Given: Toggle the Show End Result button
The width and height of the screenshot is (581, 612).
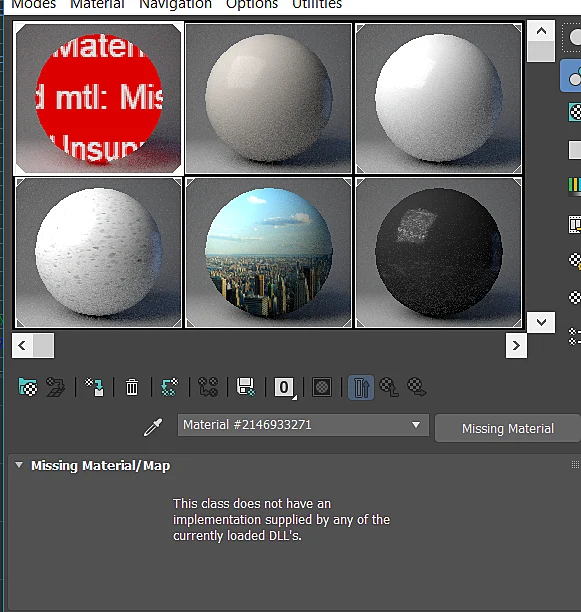Looking at the screenshot, I should 361,388.
